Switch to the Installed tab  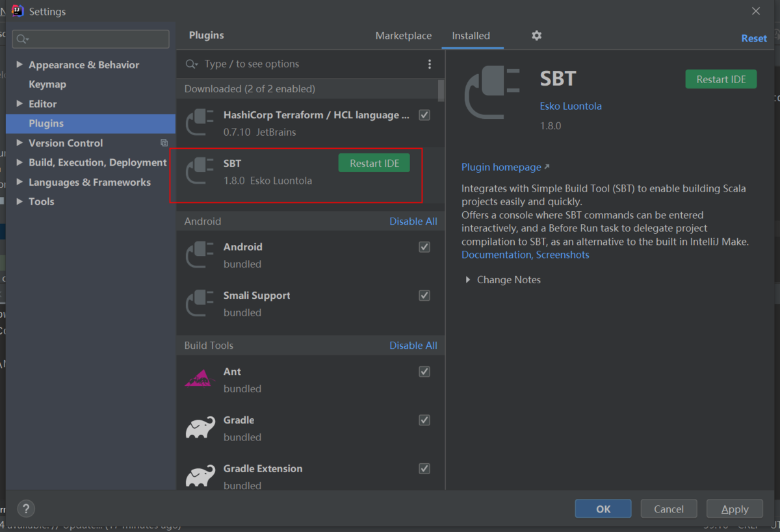(x=471, y=36)
